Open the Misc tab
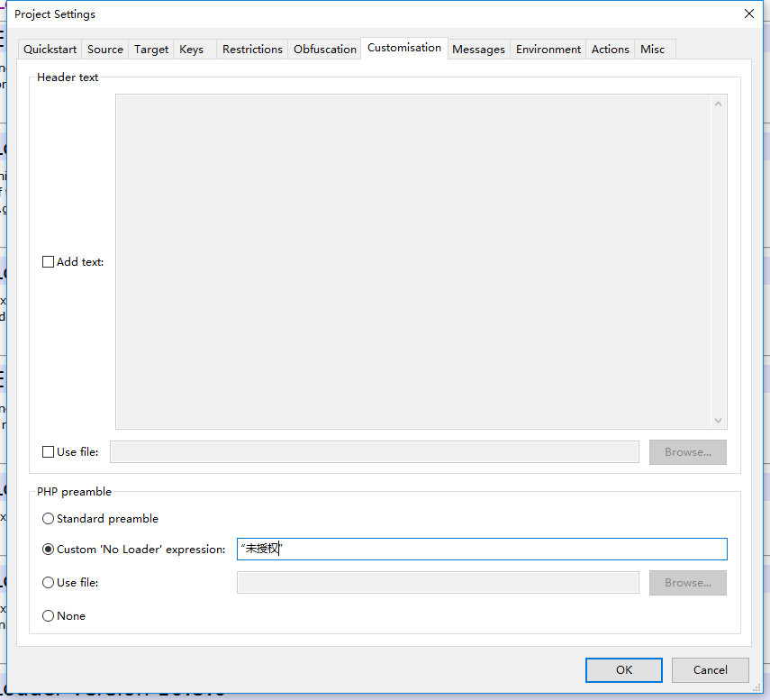 tap(652, 49)
